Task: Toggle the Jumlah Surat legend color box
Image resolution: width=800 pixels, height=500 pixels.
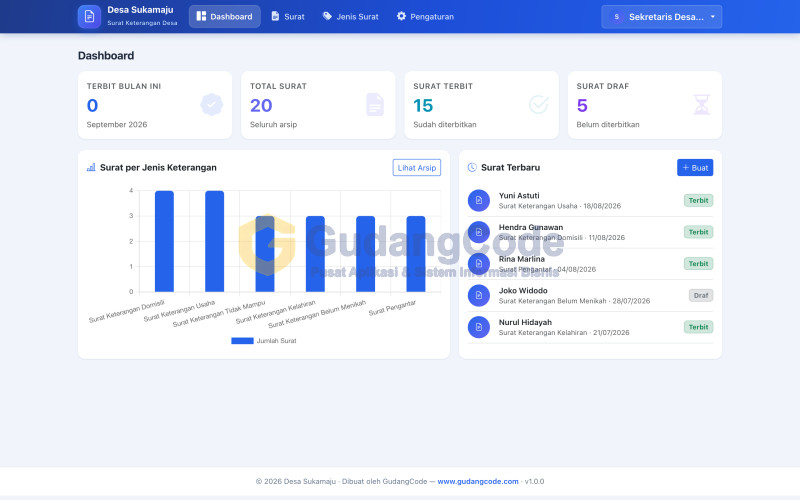Action: (242, 341)
